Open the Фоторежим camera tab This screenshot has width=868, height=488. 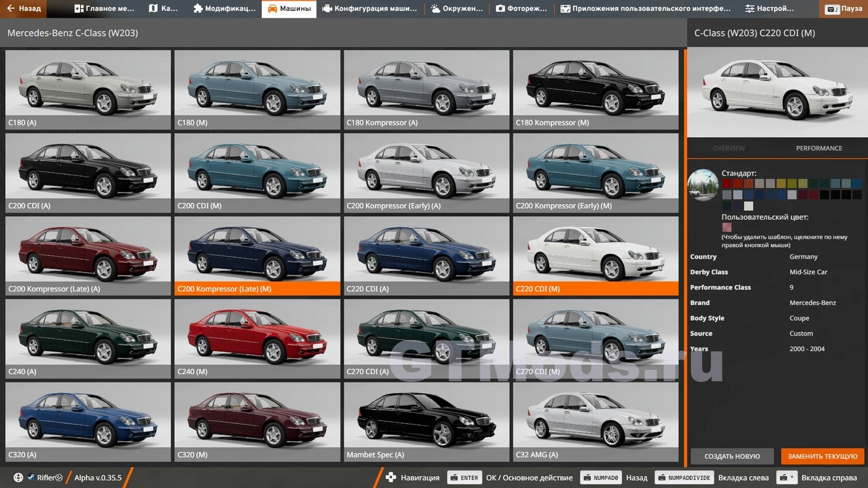522,9
